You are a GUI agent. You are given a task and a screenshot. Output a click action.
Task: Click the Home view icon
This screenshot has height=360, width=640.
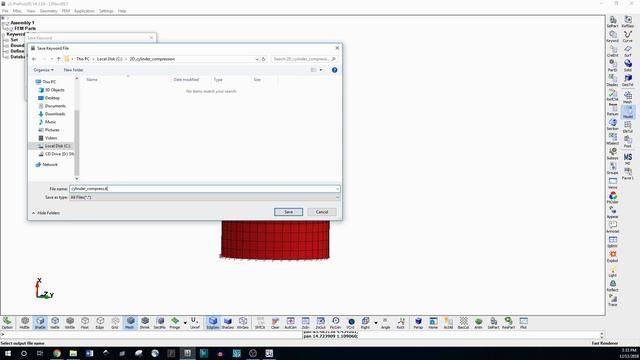(x=433, y=323)
